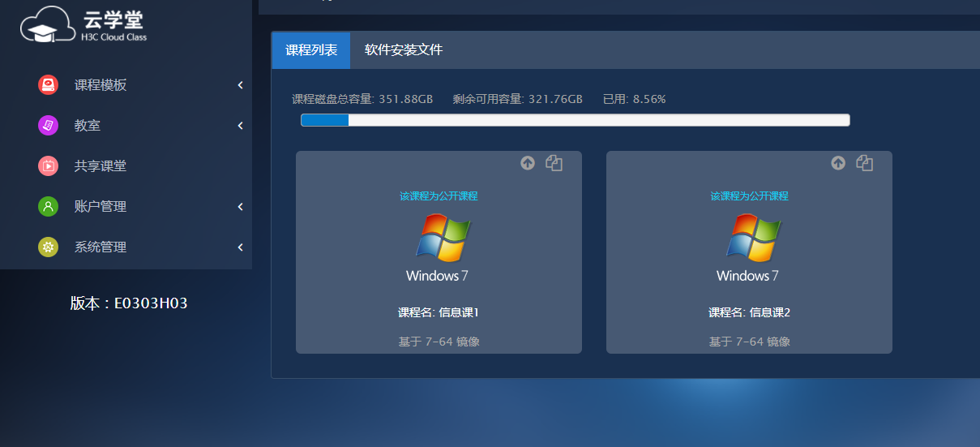The height and width of the screenshot is (447, 980).
Task: Expand the 教室 menu chevron
Action: (241, 126)
